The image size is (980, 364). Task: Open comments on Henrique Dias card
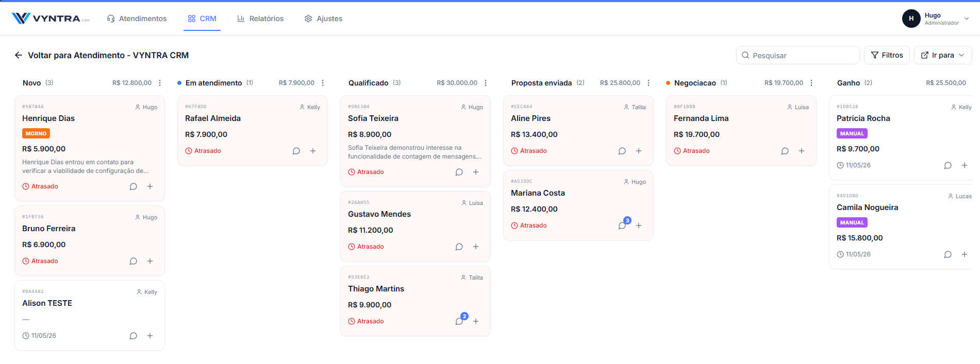pyautogui.click(x=134, y=186)
